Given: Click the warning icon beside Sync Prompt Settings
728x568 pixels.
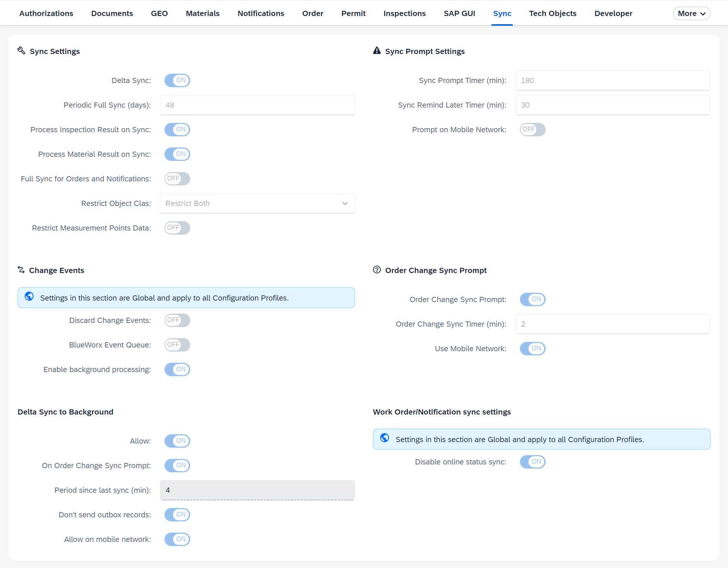Looking at the screenshot, I should (x=377, y=51).
